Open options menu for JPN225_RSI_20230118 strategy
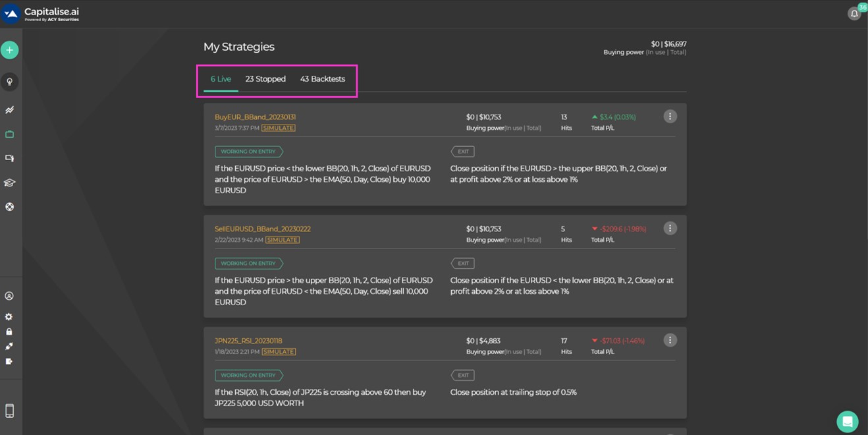The width and height of the screenshot is (868, 435). tap(670, 341)
